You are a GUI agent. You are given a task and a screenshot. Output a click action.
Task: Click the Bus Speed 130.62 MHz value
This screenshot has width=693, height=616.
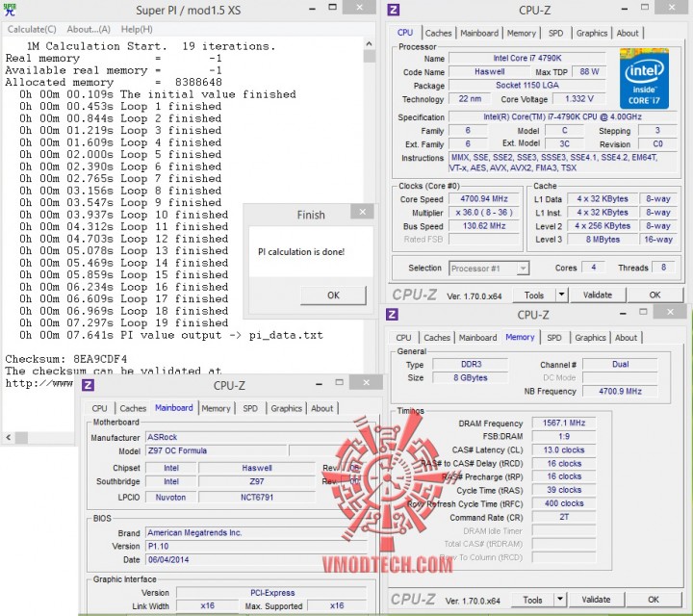pos(484,226)
